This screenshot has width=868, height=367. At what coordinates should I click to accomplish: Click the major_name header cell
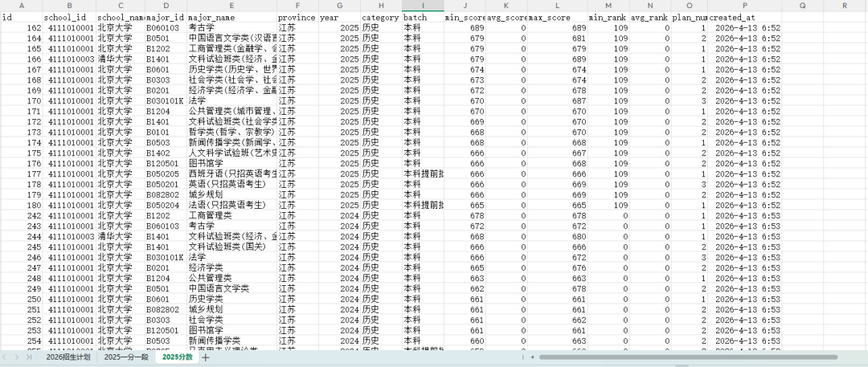[x=232, y=18]
